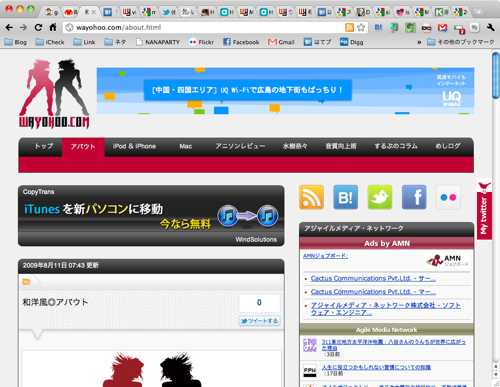The height and width of the screenshot is (387, 500).
Task: Switch to the Twitter bird tab
Action: (x=169, y=12)
